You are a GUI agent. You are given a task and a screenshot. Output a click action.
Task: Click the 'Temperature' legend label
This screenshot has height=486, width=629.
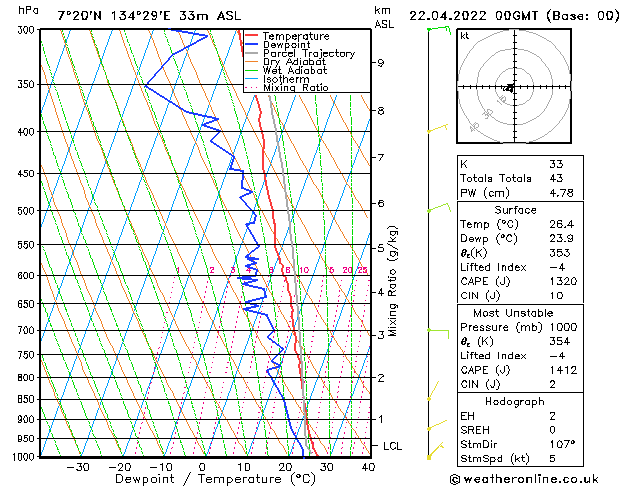pyautogui.click(x=296, y=36)
